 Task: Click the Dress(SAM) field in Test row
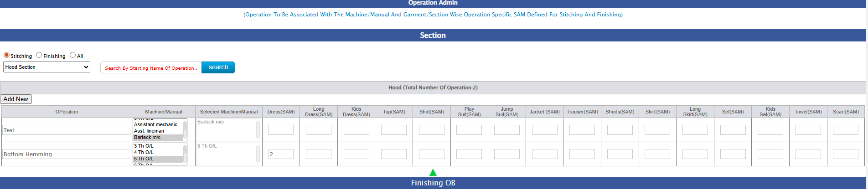click(281, 130)
